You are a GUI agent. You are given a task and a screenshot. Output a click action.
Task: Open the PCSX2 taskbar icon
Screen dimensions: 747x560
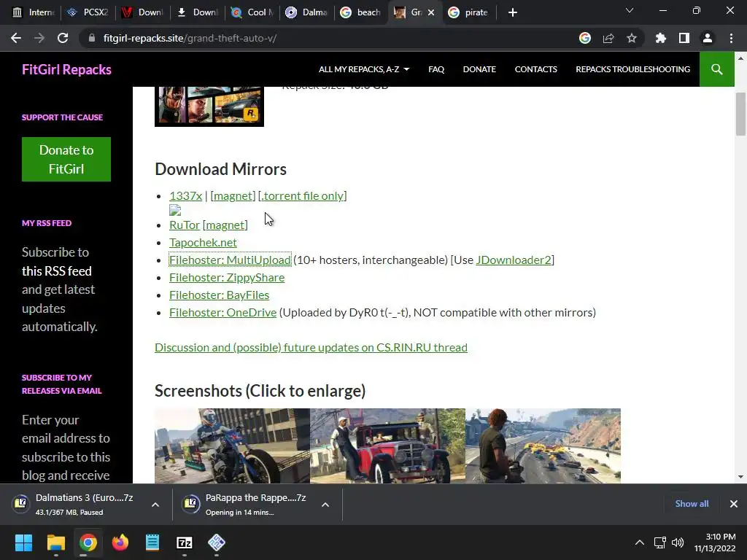[217, 542]
